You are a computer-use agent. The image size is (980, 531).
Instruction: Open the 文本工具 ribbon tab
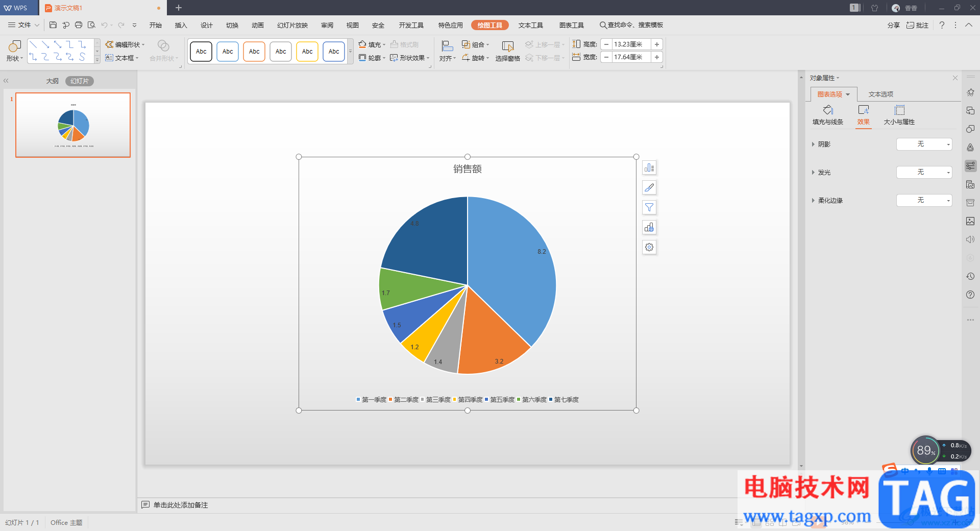click(531, 25)
